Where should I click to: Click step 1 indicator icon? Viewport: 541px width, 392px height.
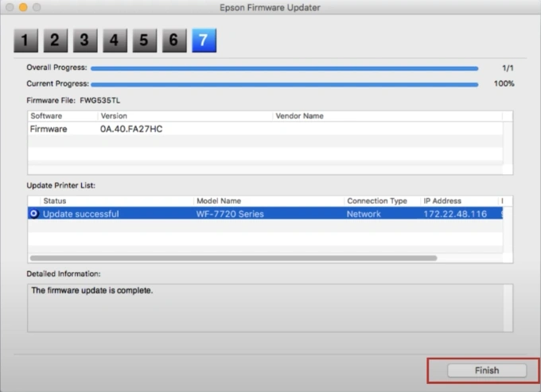[x=25, y=40]
